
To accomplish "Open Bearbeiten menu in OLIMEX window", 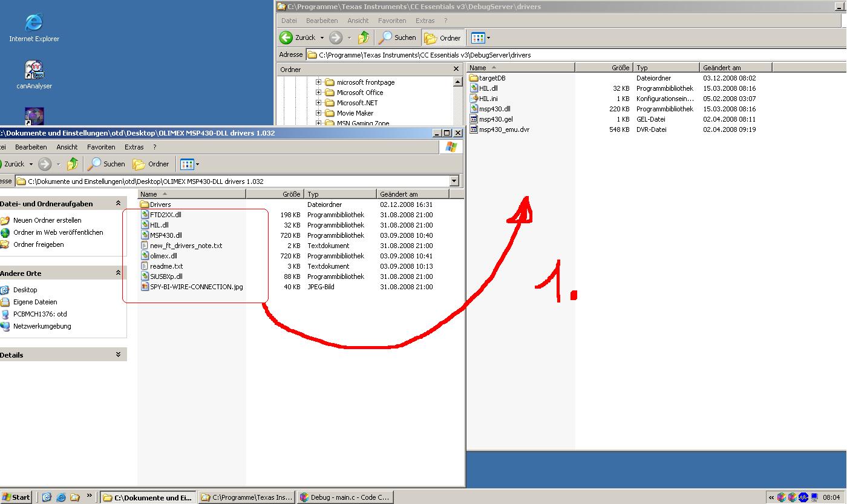I will point(31,147).
